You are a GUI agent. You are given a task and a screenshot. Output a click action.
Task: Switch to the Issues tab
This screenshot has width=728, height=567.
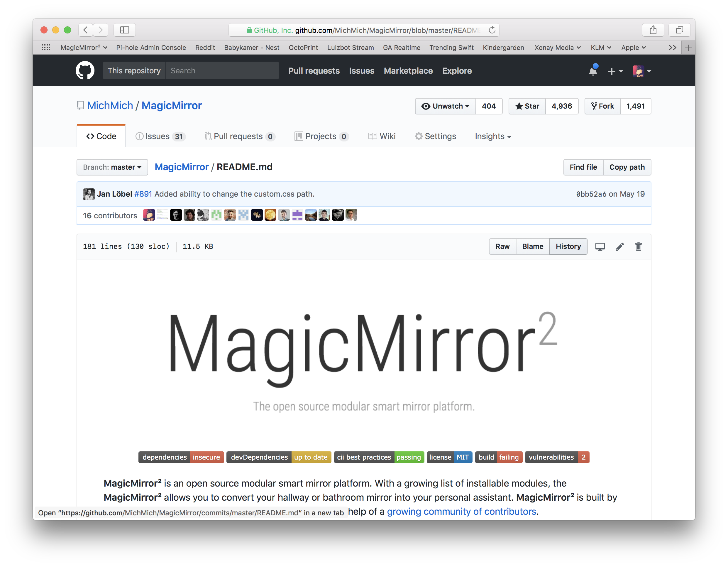click(x=160, y=136)
